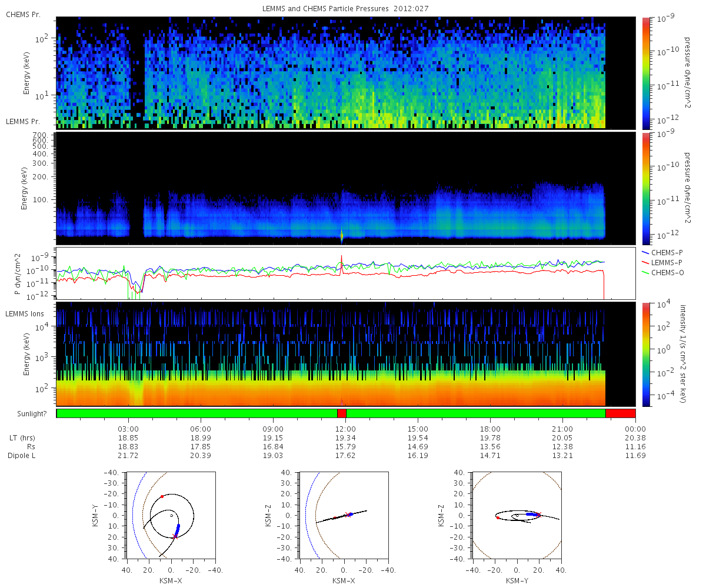Click the Dipole L value 11.69

click(635, 456)
